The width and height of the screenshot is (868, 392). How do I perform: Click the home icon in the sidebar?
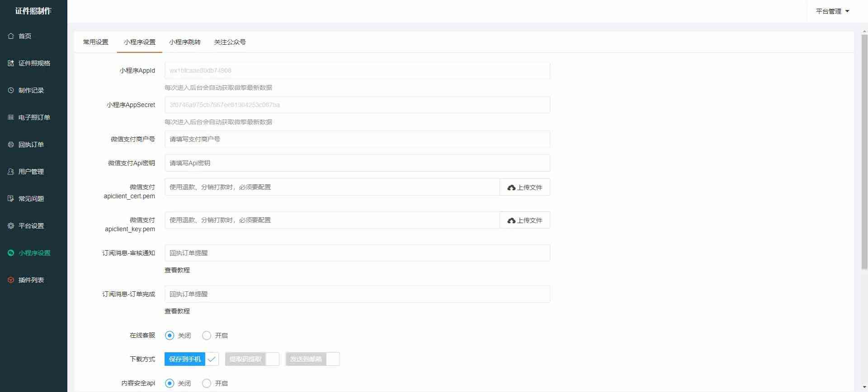click(11, 36)
